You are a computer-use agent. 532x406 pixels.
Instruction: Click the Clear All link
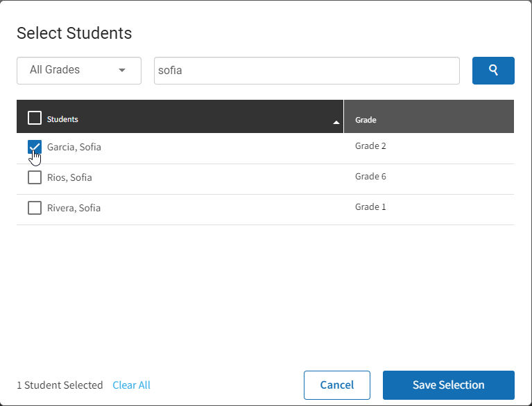coord(131,385)
